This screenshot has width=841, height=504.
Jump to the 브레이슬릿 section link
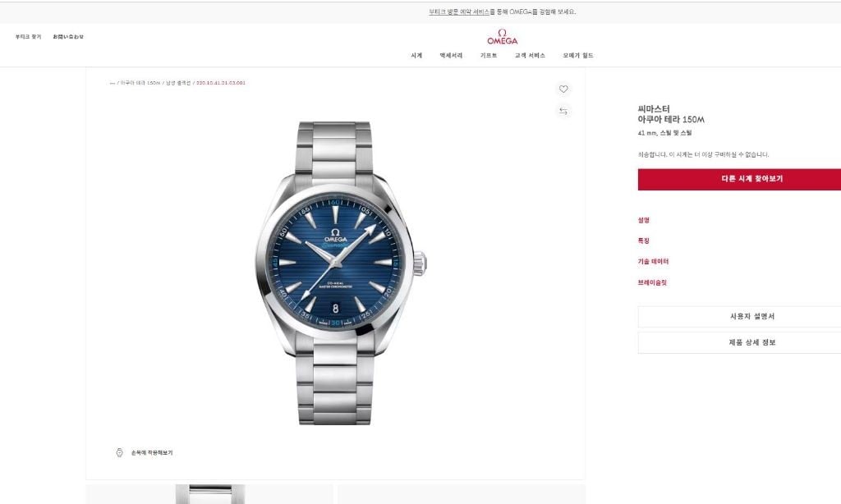click(x=652, y=282)
